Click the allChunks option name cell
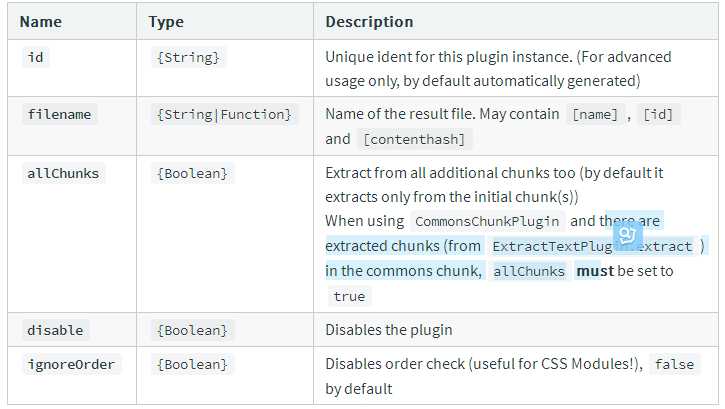 tap(63, 173)
